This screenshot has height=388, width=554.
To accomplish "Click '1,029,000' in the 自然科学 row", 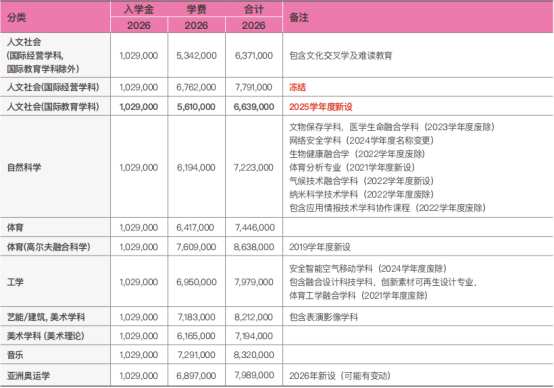I will 139,167.
